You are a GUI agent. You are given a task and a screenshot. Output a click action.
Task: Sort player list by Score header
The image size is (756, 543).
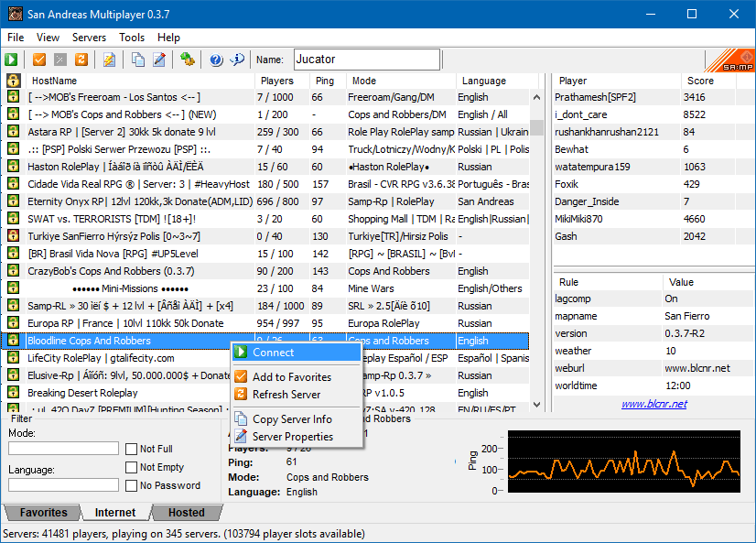pyautogui.click(x=708, y=81)
